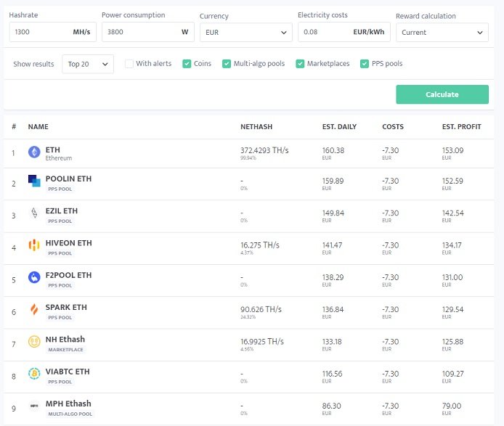Focus the Electricity costs input field
This screenshot has width=504, height=426.
coord(344,32)
